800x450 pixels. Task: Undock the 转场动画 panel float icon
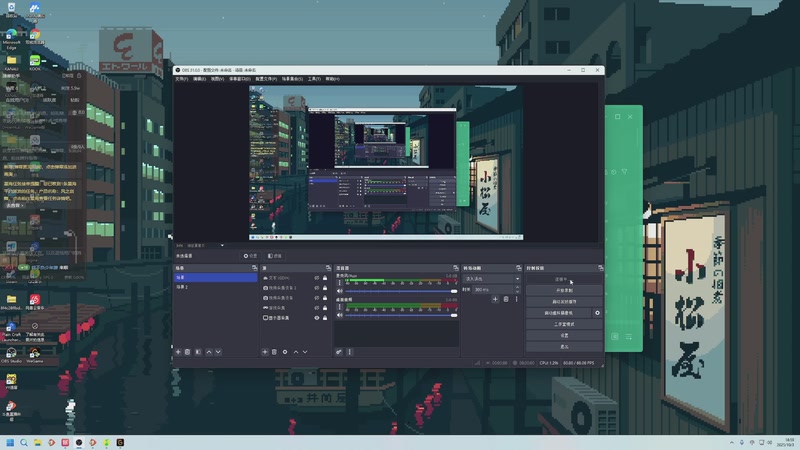point(519,268)
